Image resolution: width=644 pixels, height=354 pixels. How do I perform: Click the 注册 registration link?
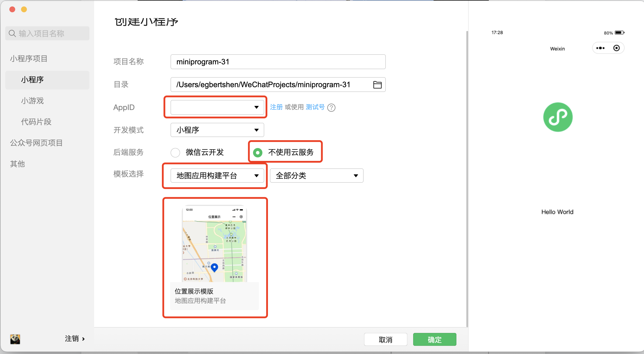tap(276, 107)
